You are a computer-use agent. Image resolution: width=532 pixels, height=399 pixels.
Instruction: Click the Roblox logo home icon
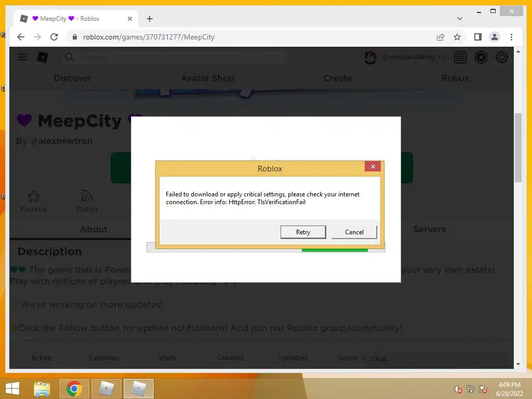pyautogui.click(x=43, y=57)
